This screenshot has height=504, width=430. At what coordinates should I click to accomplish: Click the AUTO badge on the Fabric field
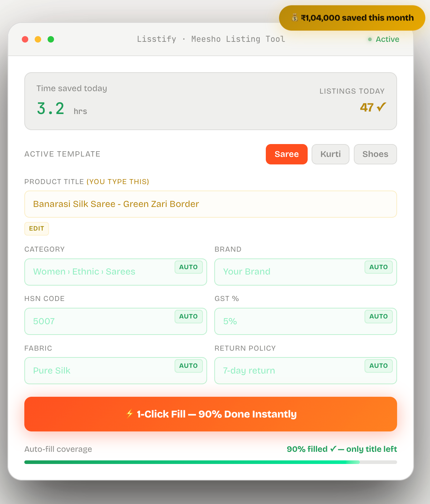click(x=189, y=366)
